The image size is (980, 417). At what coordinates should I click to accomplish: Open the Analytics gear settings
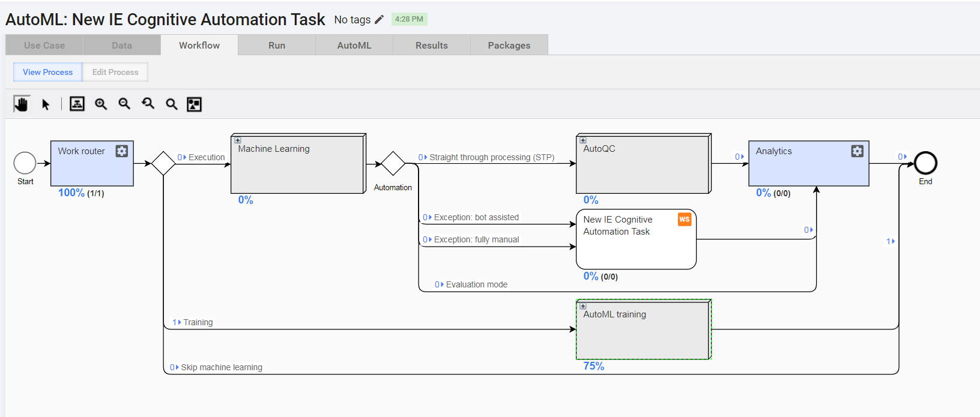point(857,151)
